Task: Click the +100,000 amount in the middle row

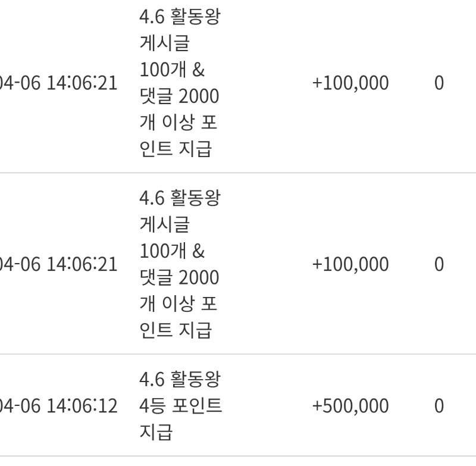Action: pos(350,264)
